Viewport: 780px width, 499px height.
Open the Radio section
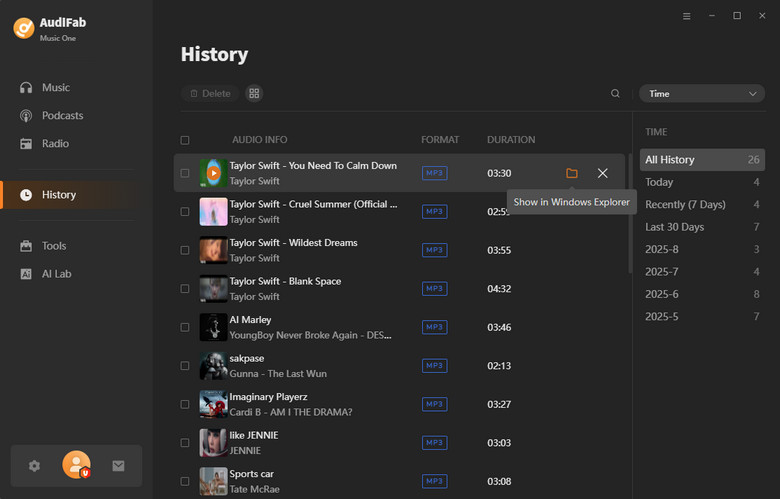pos(44,143)
